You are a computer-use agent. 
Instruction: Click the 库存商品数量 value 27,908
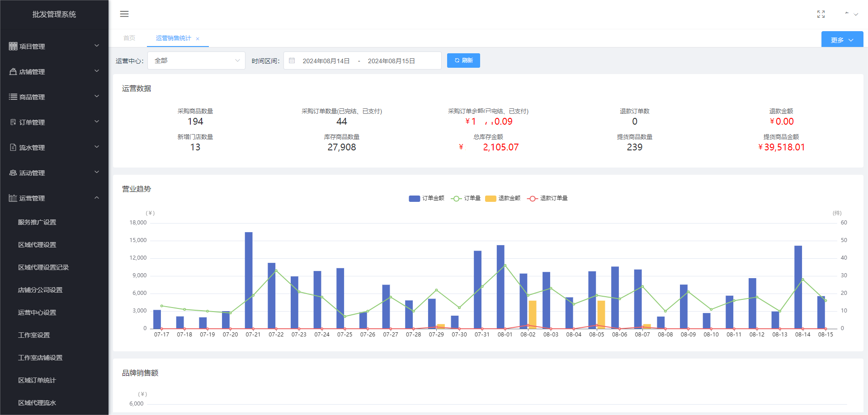pyautogui.click(x=342, y=147)
